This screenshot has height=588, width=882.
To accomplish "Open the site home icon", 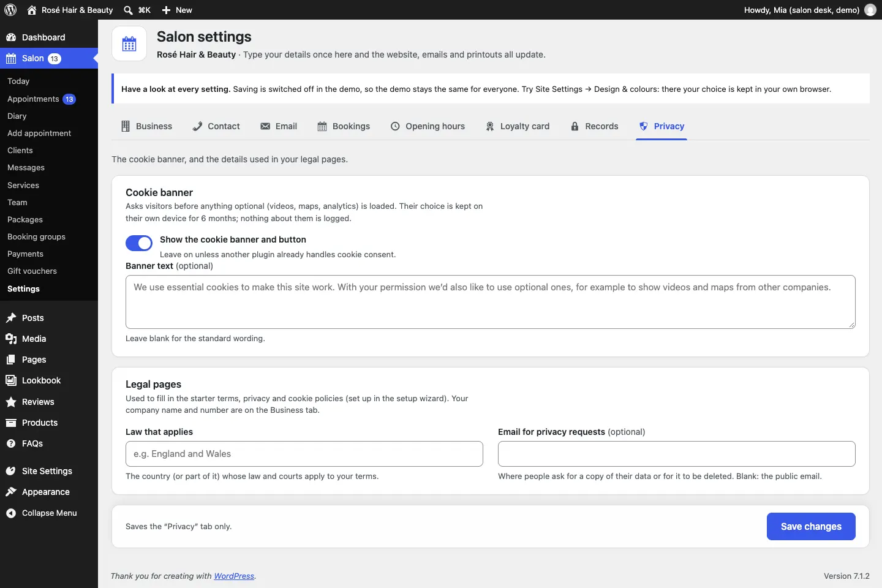I will coord(32,10).
